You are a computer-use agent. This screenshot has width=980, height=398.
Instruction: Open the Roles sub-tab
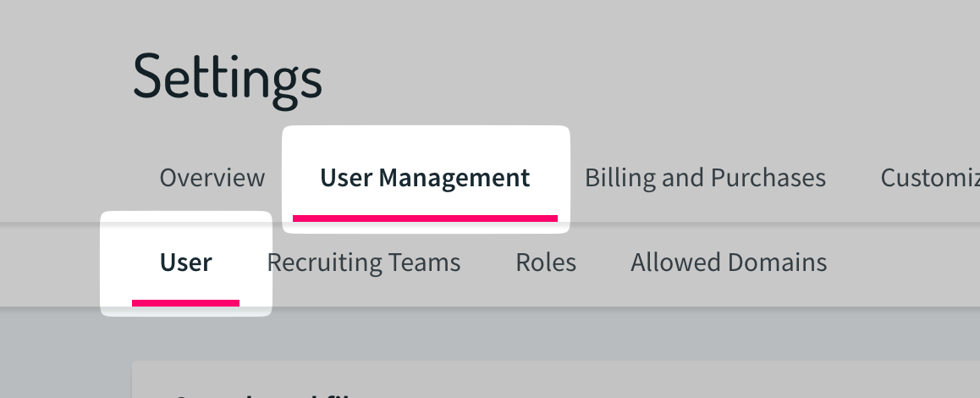(x=546, y=263)
